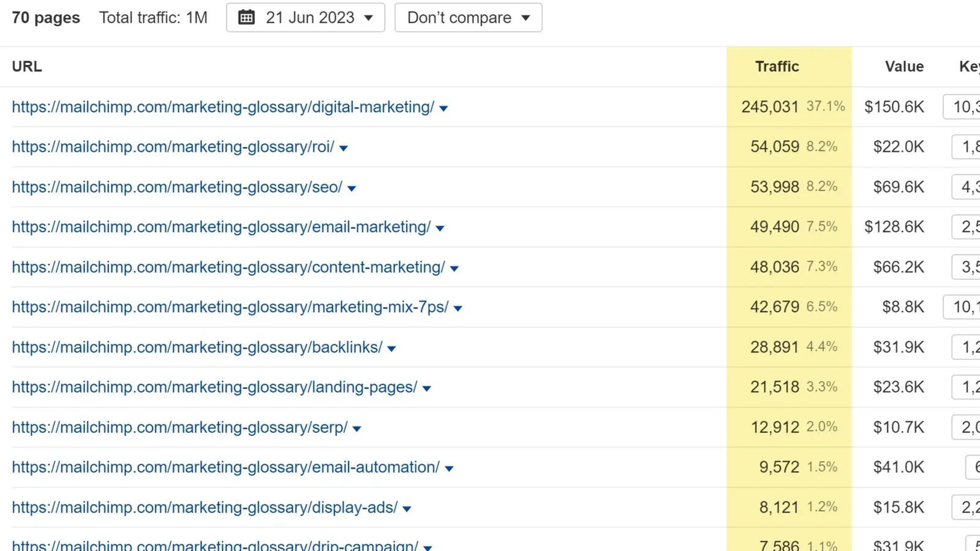Expand caret next to backlinks URL

391,349
